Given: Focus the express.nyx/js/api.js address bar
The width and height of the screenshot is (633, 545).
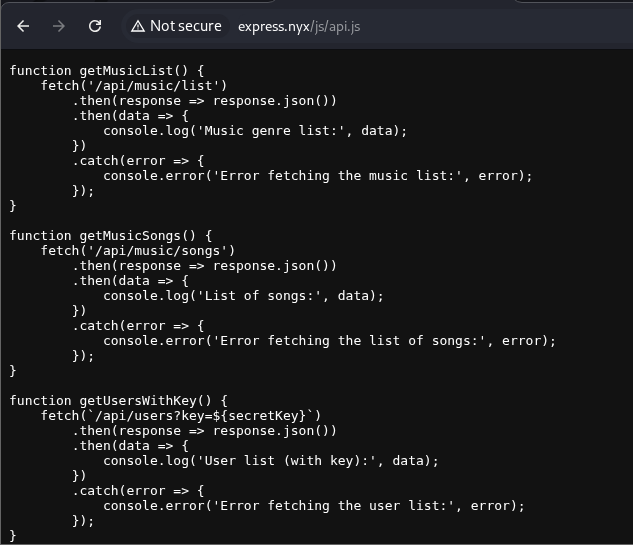Looking at the screenshot, I should pyautogui.click(x=298, y=26).
